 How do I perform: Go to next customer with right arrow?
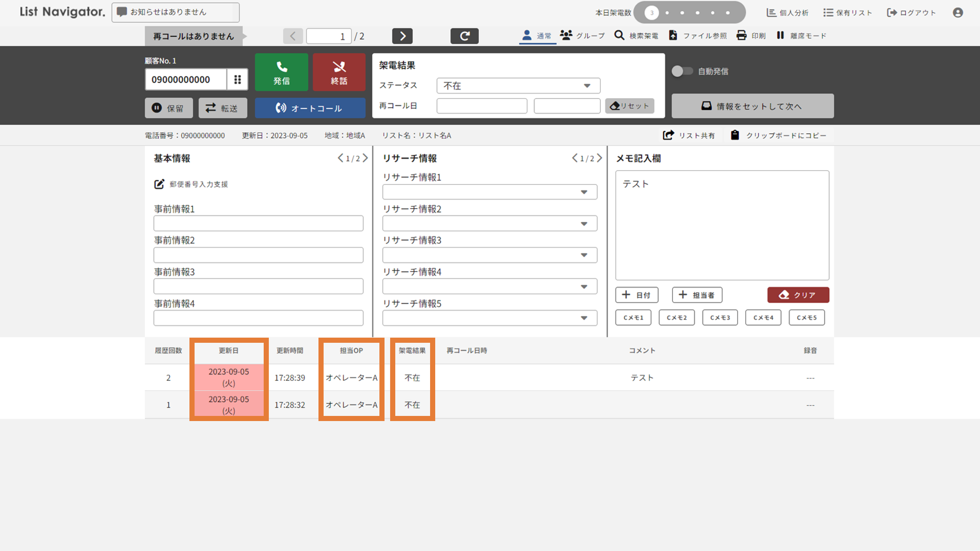pos(402,36)
